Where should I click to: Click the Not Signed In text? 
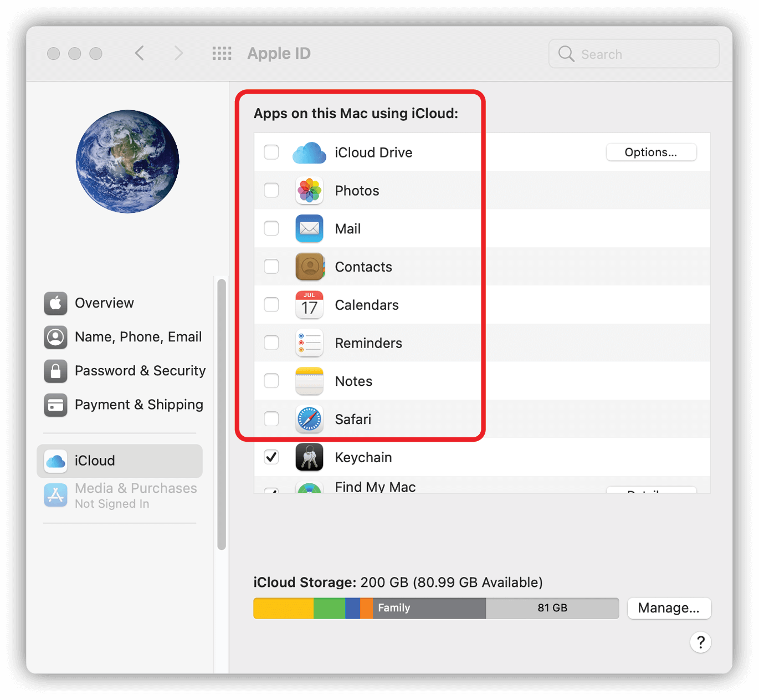112,504
